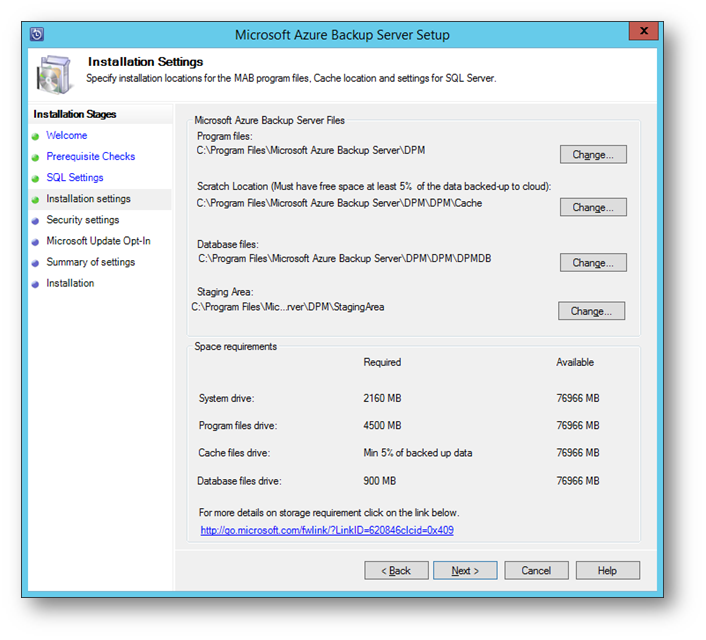Click the Available column header
Screen dimensions: 706x640
(575, 362)
